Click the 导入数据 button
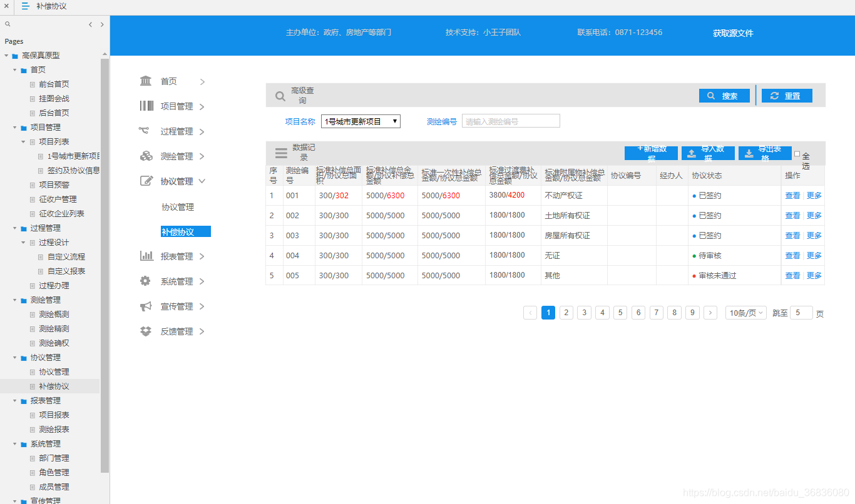This screenshot has width=855, height=504. click(x=708, y=153)
